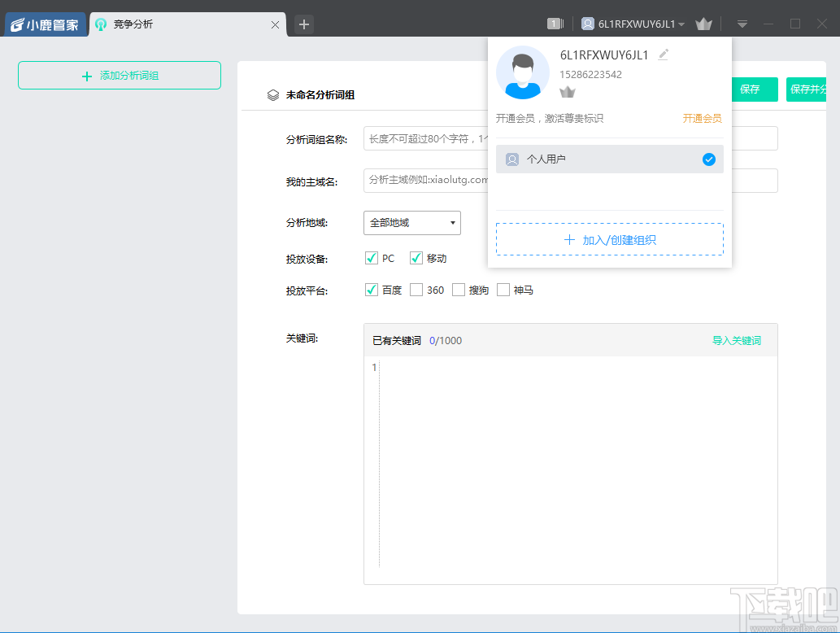Screen dimensions: 840x633
Task: Expand the account switcher next to 6L1RFXWUY6JL1
Action: pos(681,24)
